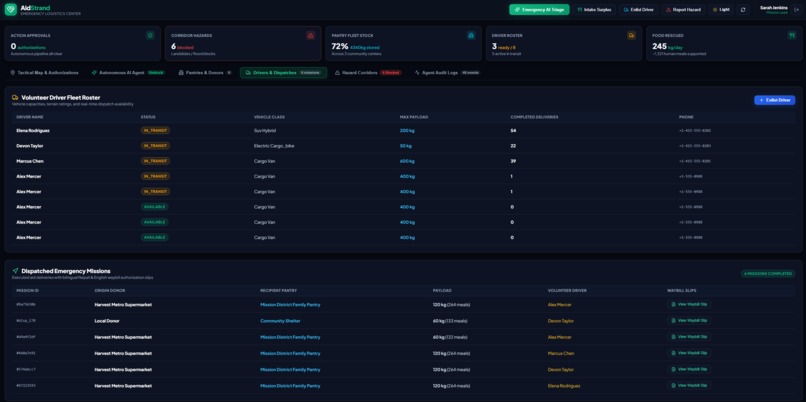Image resolution: width=806 pixels, height=402 pixels.
Task: Click the IN_TRANSIT badge for Elena Rodriguez
Action: pyautogui.click(x=155, y=131)
